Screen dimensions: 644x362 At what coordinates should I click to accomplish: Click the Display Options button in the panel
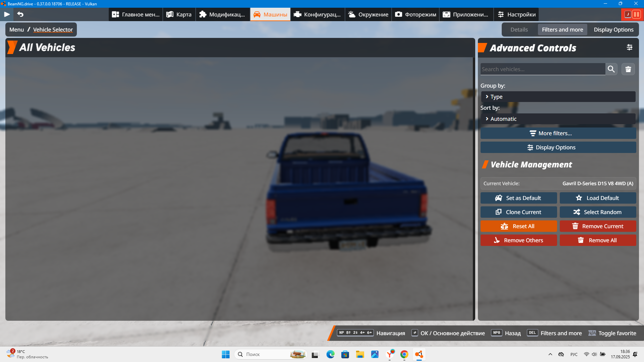pos(558,147)
